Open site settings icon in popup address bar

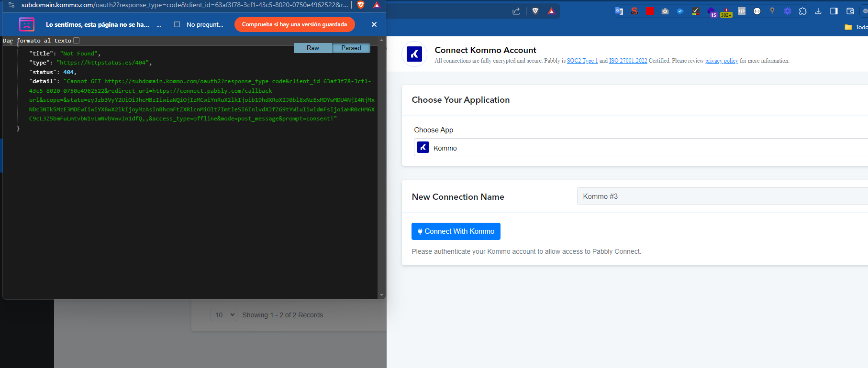11,5
